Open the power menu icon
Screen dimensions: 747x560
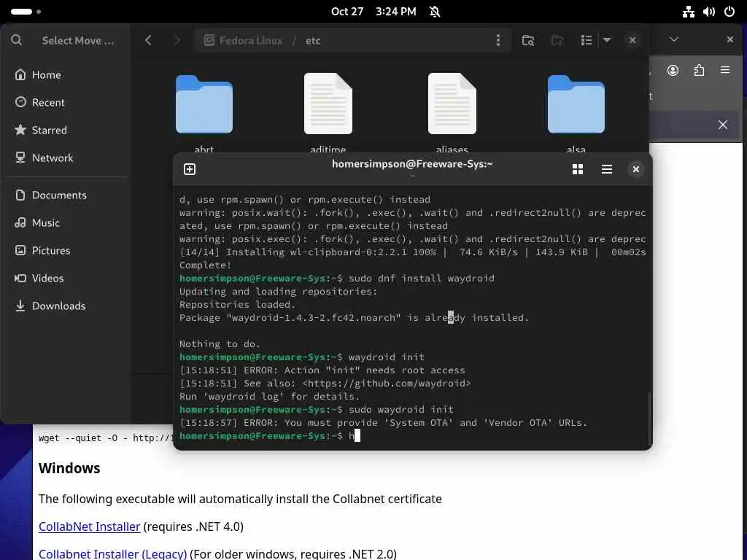pos(729,12)
